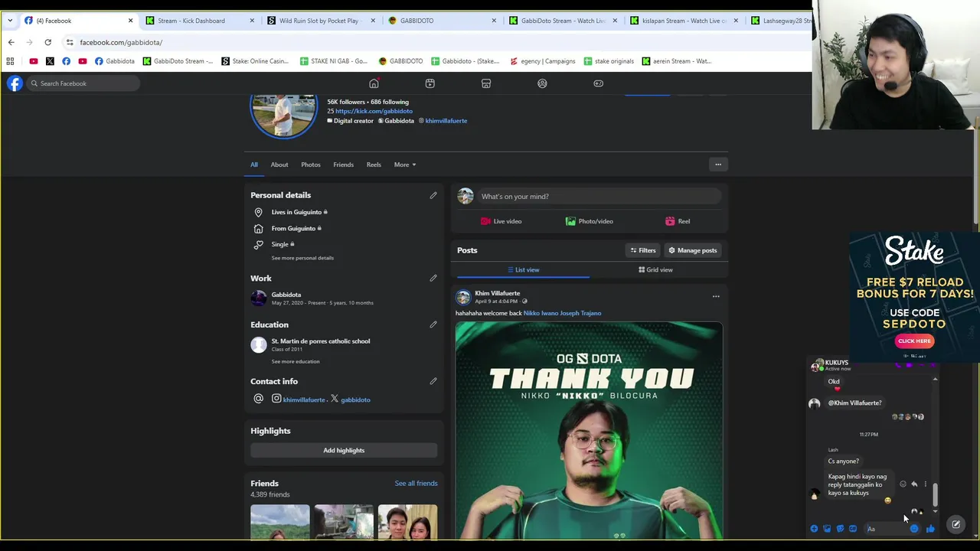Expand See more personal details
The width and height of the screenshot is (980, 551).
tap(302, 258)
